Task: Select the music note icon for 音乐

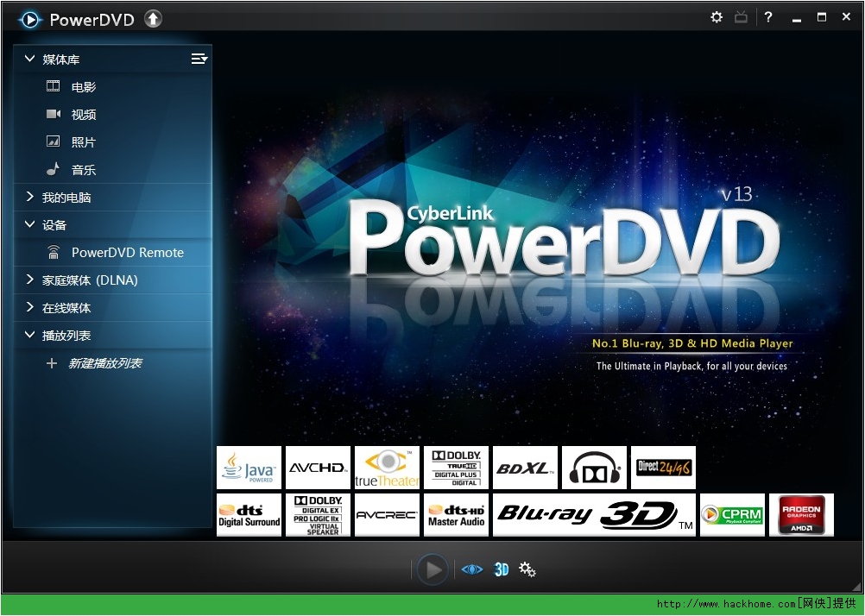Action: 53,169
